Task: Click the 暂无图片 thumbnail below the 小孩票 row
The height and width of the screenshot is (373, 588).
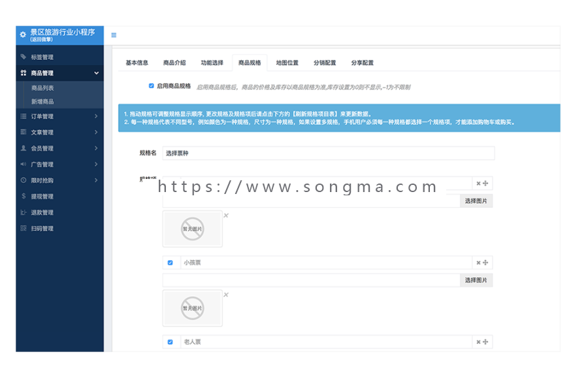Action: pyautogui.click(x=192, y=308)
